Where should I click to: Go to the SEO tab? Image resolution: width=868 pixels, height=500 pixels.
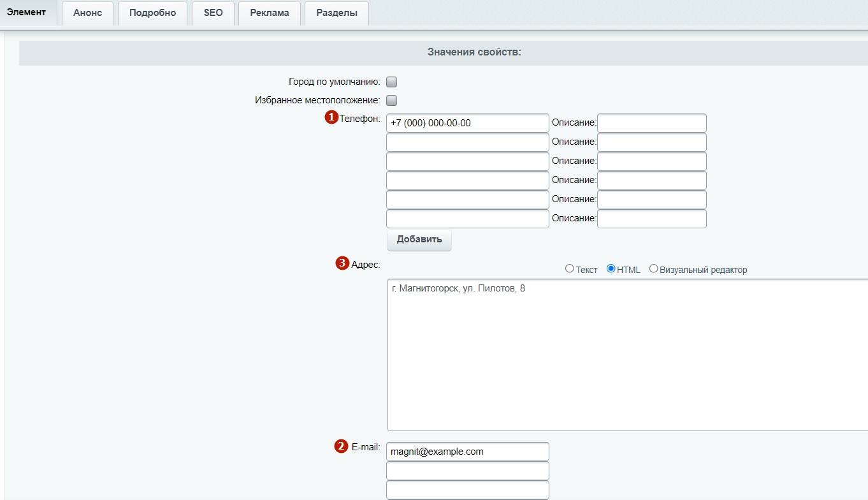pos(213,13)
